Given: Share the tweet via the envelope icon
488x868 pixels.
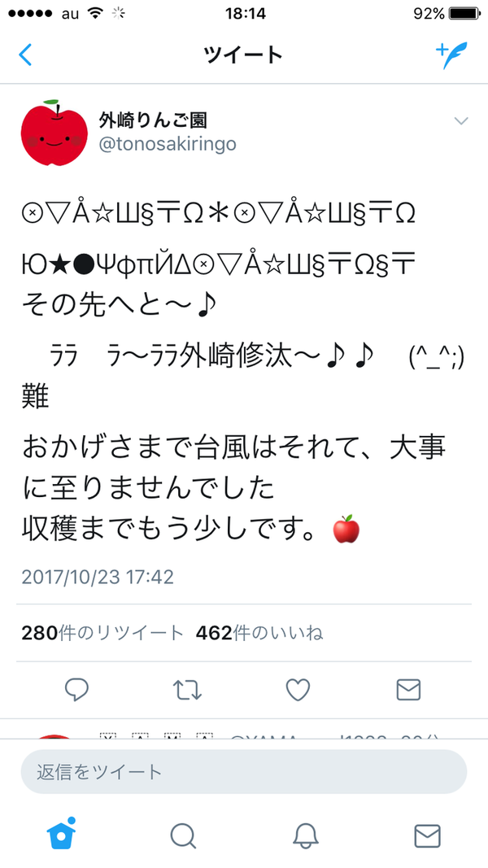Looking at the screenshot, I should (409, 690).
